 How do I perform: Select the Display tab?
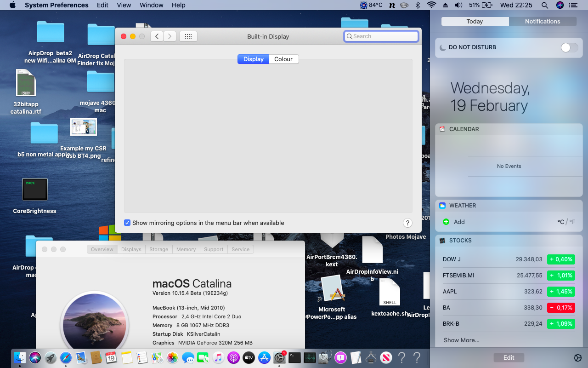pos(254,59)
